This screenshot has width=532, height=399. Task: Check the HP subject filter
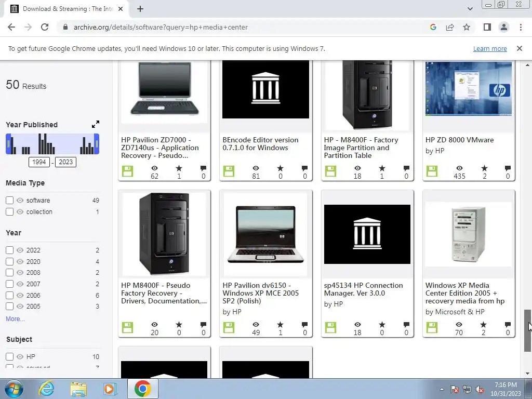click(9, 356)
